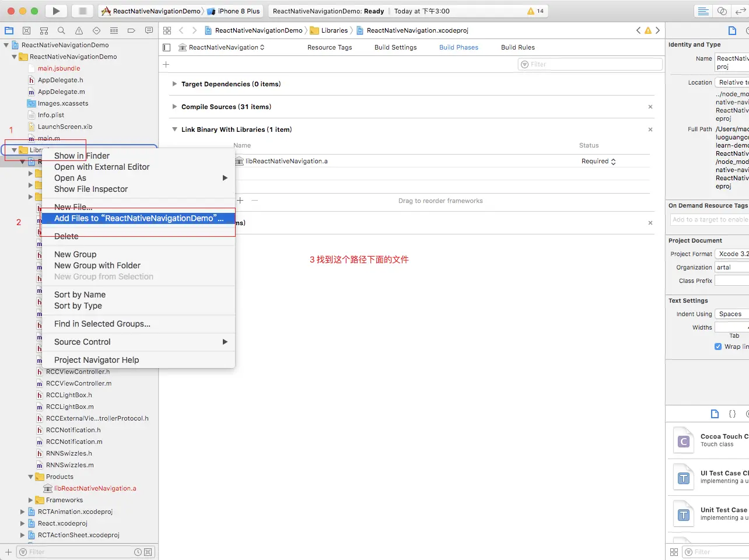Toggle recent files filter clock icon
Image resolution: width=749 pixels, height=560 pixels.
138,552
